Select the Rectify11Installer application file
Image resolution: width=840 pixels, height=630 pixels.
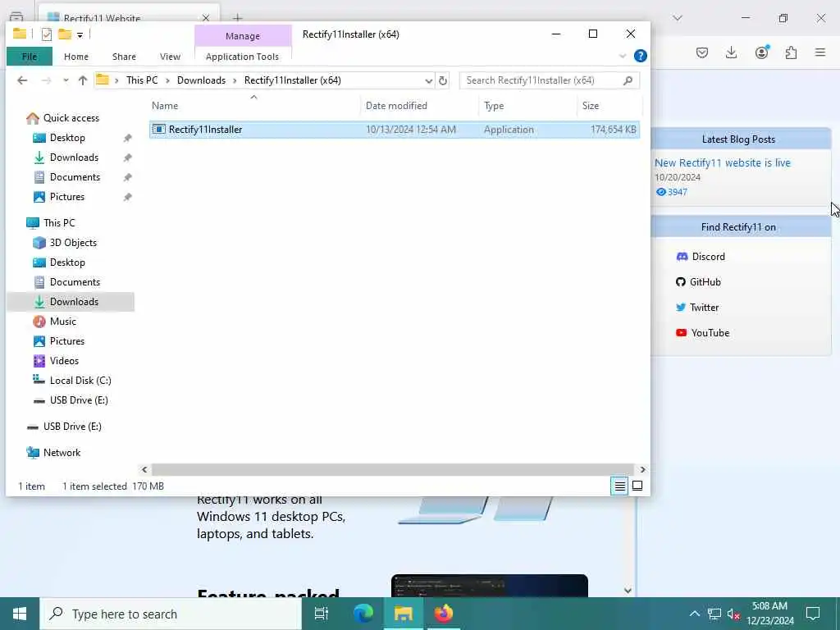click(395, 130)
